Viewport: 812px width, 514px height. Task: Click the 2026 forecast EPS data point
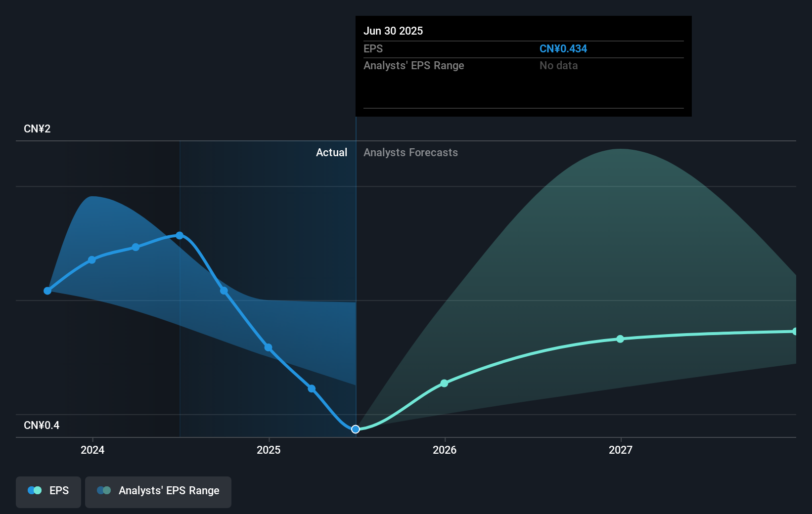(445, 383)
